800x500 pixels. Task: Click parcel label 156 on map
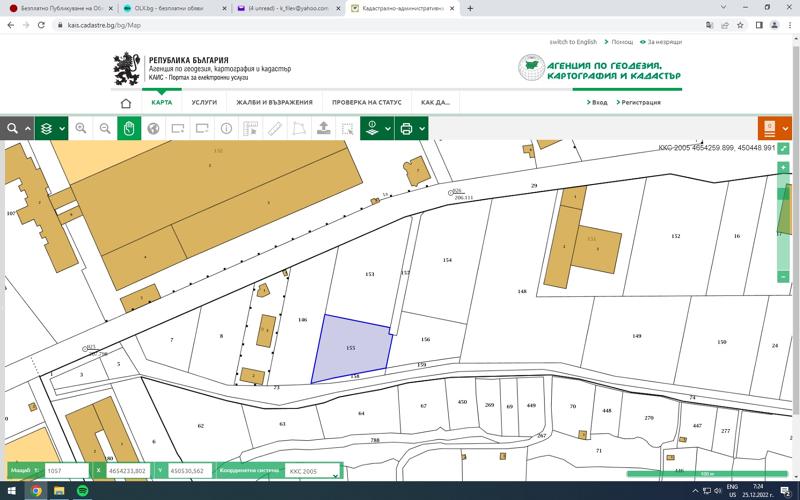426,339
